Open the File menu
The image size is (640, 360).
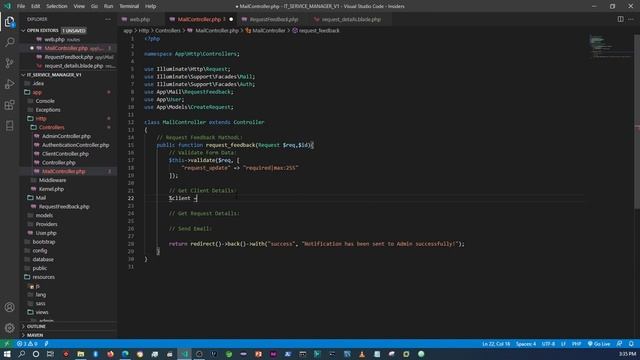click(x=21, y=6)
